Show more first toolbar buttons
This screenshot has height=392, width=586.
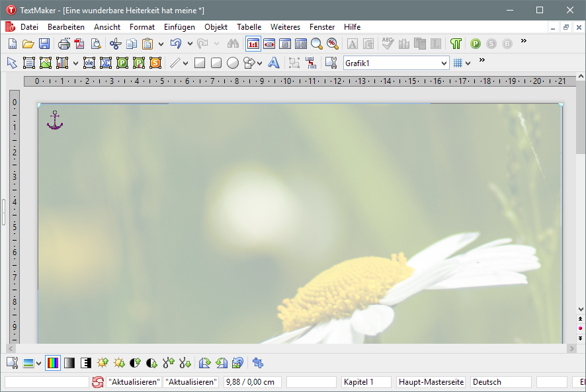tap(524, 41)
